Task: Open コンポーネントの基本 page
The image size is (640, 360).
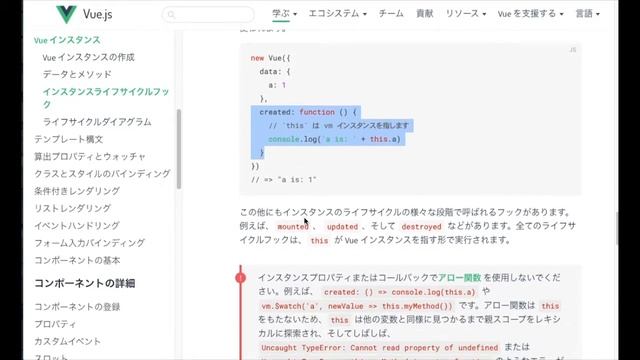Action: pos(77,260)
